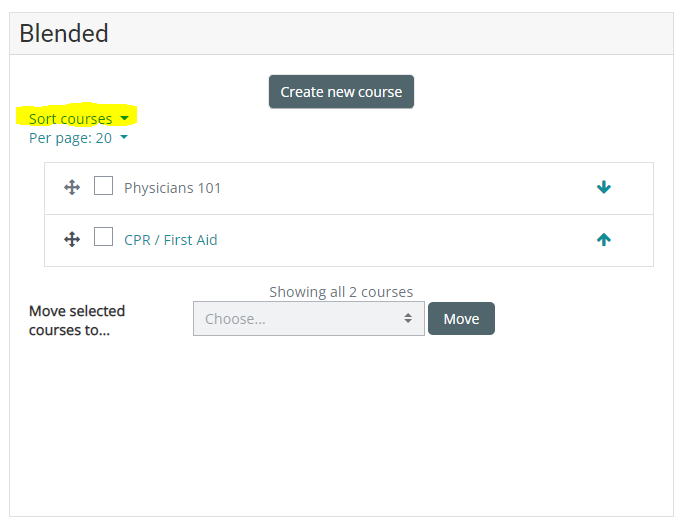Click the drag handle beside CPR / First Aid
Viewport: 686px width, 526px height.
72,239
